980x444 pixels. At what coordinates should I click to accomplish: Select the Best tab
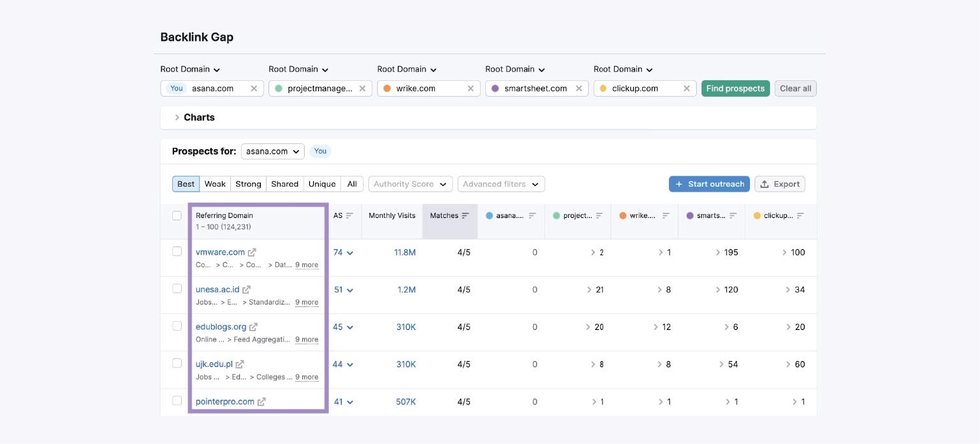click(x=186, y=184)
